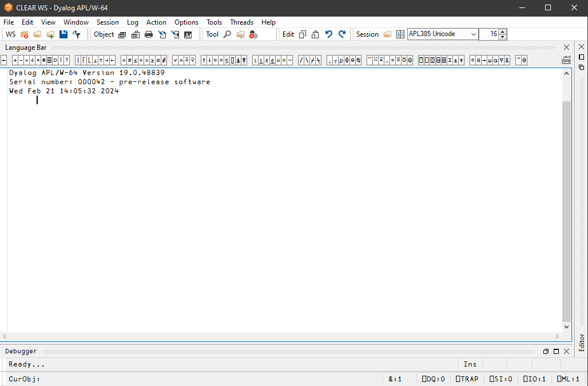588x386 pixels.
Task: Copy objects into the workspace
Action: tap(50, 34)
